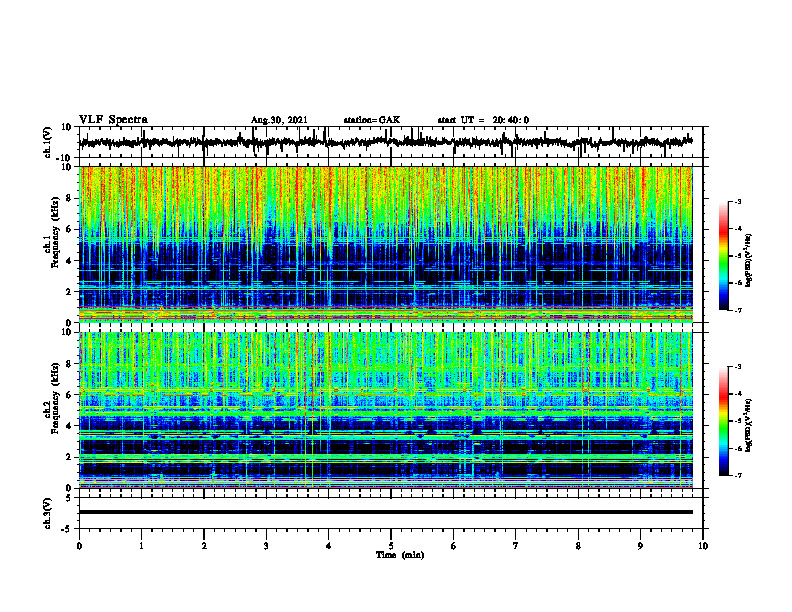Click time axis tick label "3"
Screen dimensions: 792x612
coord(266,546)
